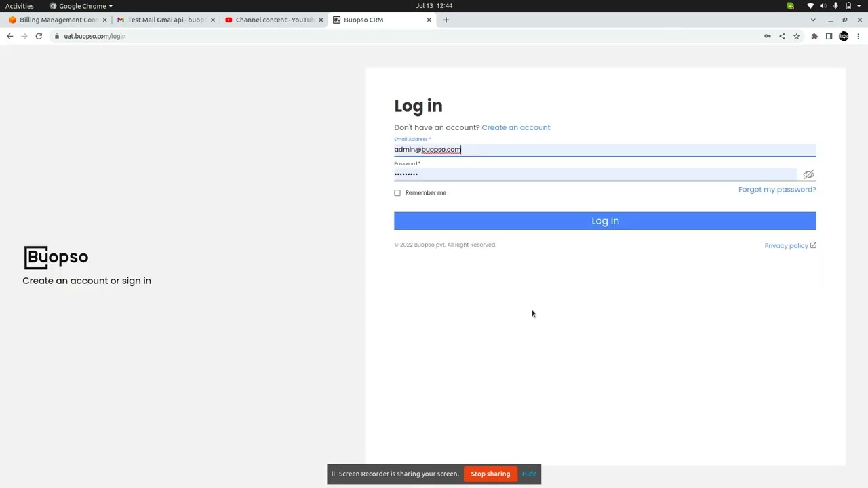Open the Create an account link
The image size is (868, 488).
[x=515, y=127]
